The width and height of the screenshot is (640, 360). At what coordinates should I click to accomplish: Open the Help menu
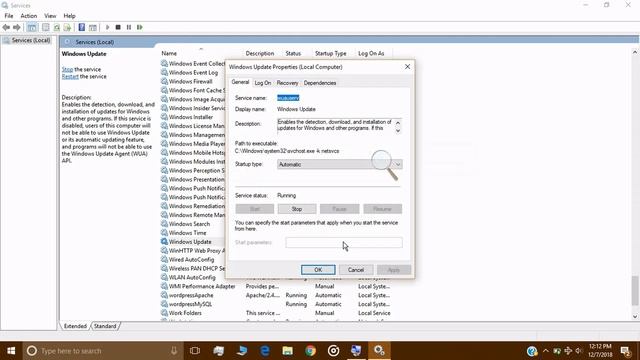[69, 16]
